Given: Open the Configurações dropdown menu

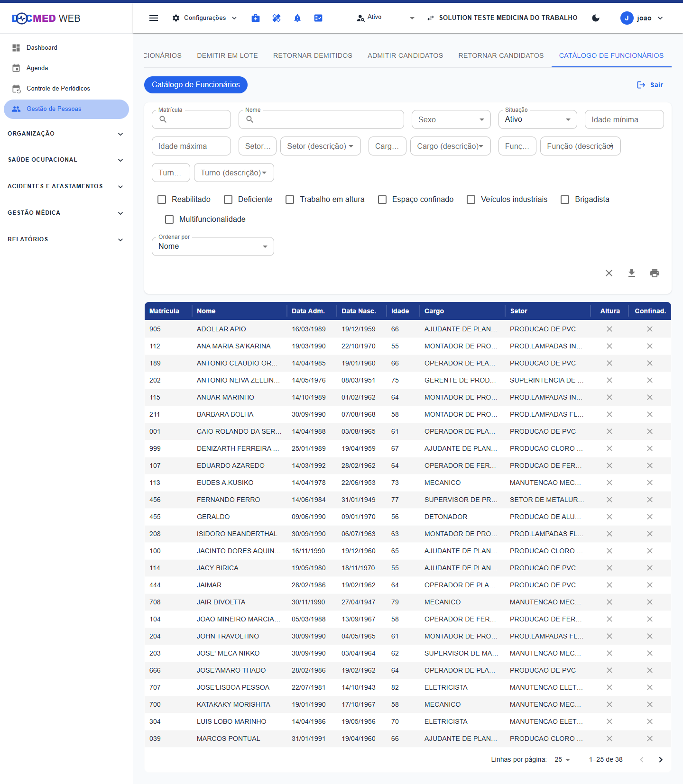Looking at the screenshot, I should pyautogui.click(x=204, y=18).
